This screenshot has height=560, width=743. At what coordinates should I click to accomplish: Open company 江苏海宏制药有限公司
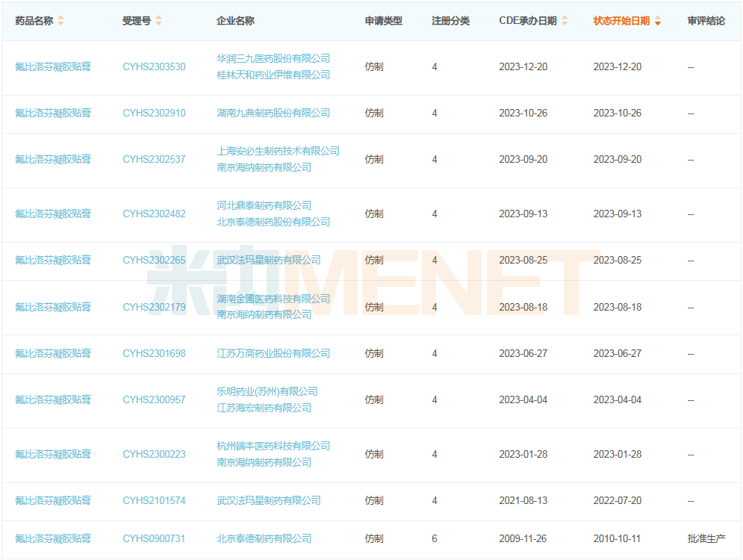[264, 408]
